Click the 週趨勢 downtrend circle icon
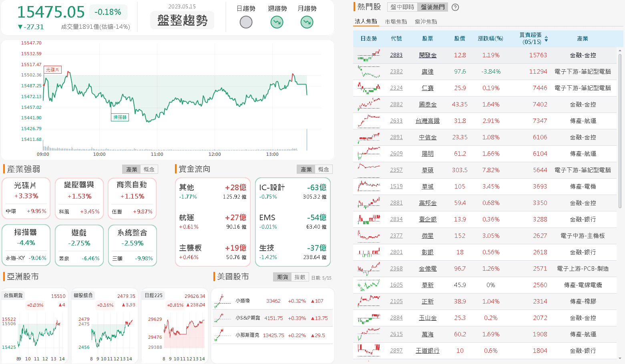The image size is (625, 364). pyautogui.click(x=277, y=22)
